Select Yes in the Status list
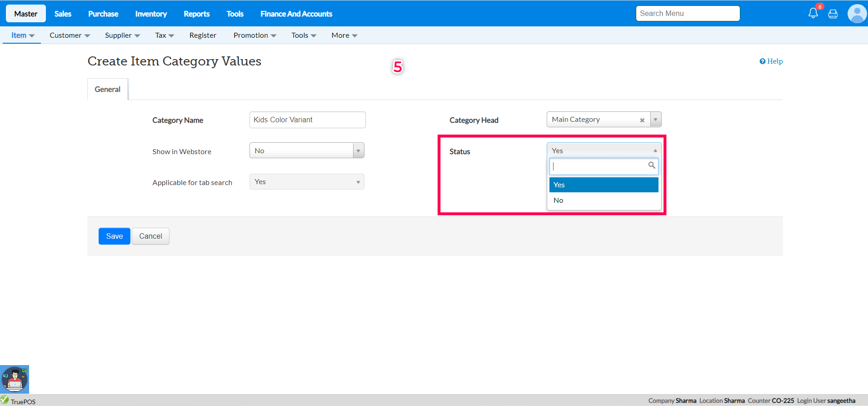Viewport: 868px width, 406px height. pos(604,185)
